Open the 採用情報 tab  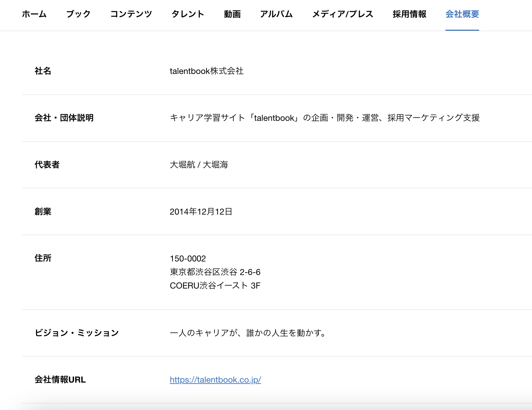click(409, 14)
